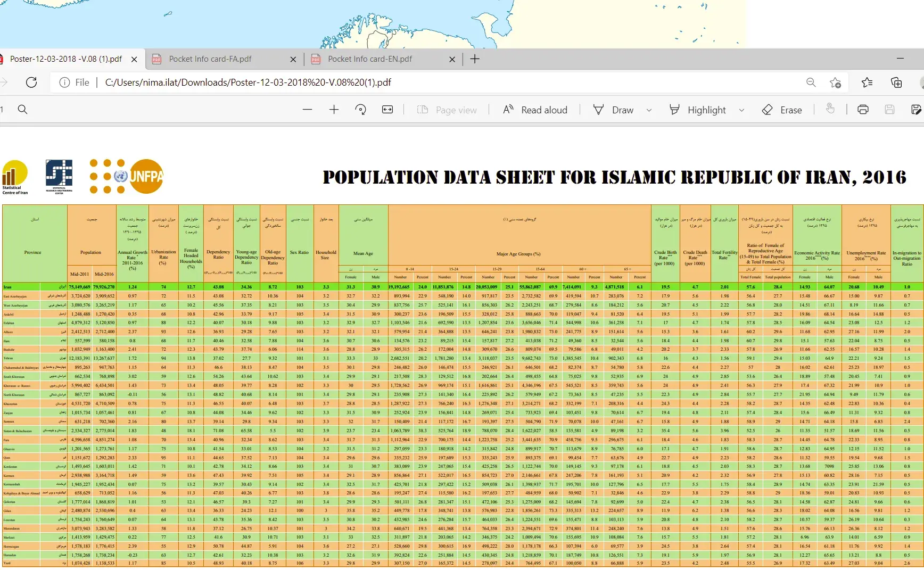Click the Fit to width icon

pos(387,110)
